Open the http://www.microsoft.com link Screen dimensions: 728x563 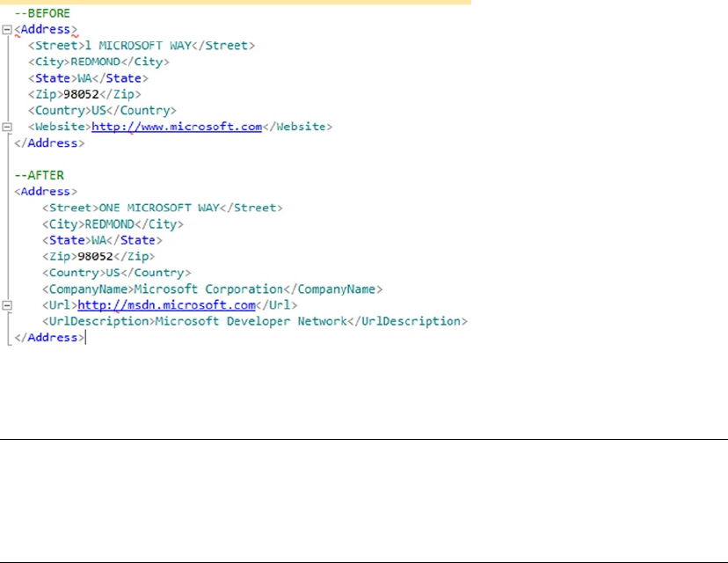(177, 127)
